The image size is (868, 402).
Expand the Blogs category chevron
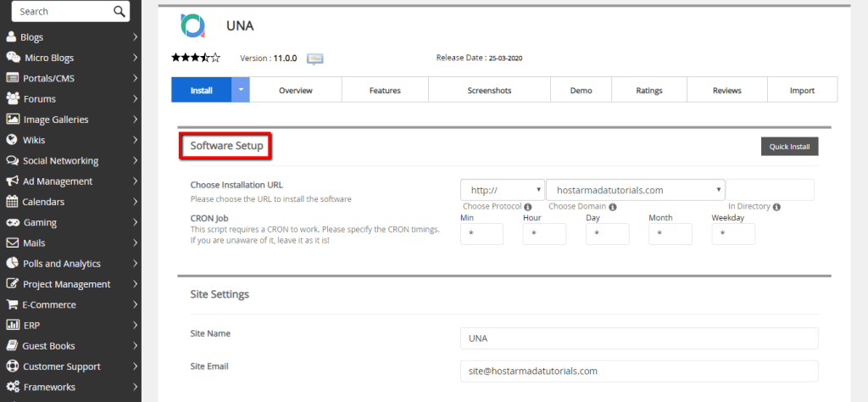[135, 37]
